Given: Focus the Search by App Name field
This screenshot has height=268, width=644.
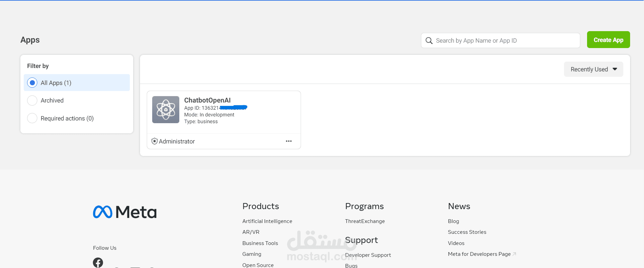Looking at the screenshot, I should tap(500, 41).
